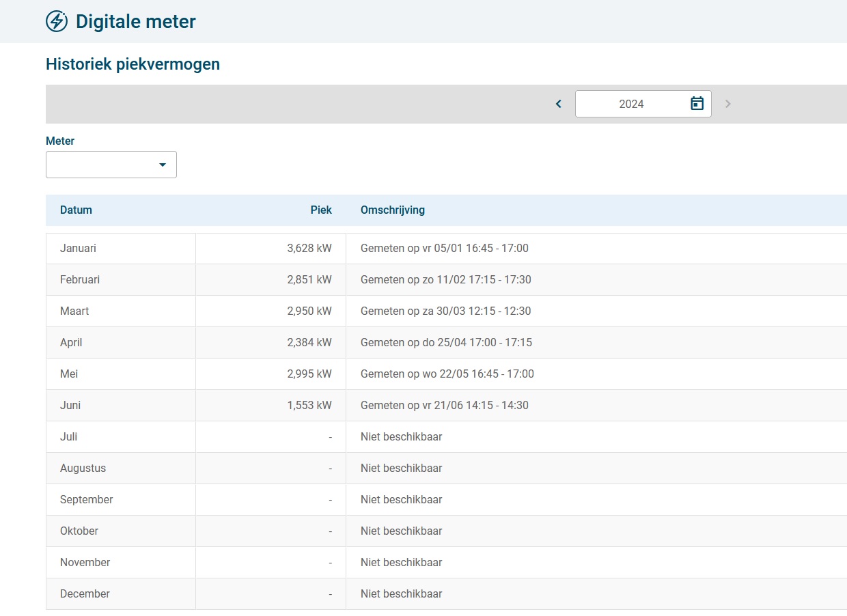Click description 'Gemeten op za 30/03 12:15 - 12:30'

[x=446, y=311]
